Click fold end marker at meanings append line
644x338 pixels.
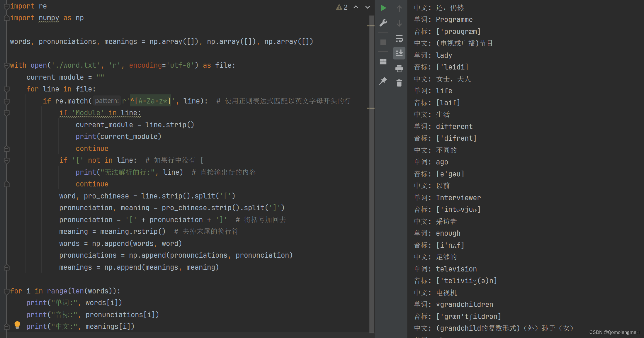point(6,267)
